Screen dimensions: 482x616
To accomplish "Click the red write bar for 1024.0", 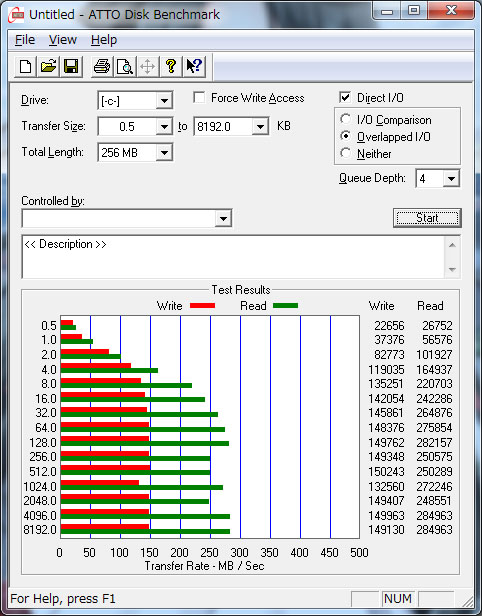I will point(100,482).
